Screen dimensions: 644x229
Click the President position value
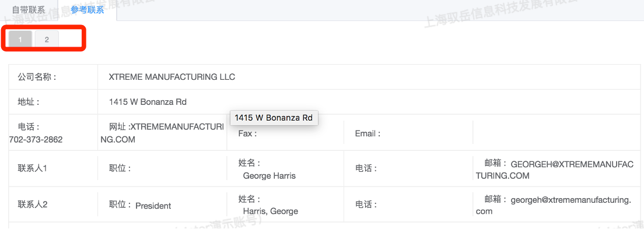point(153,206)
